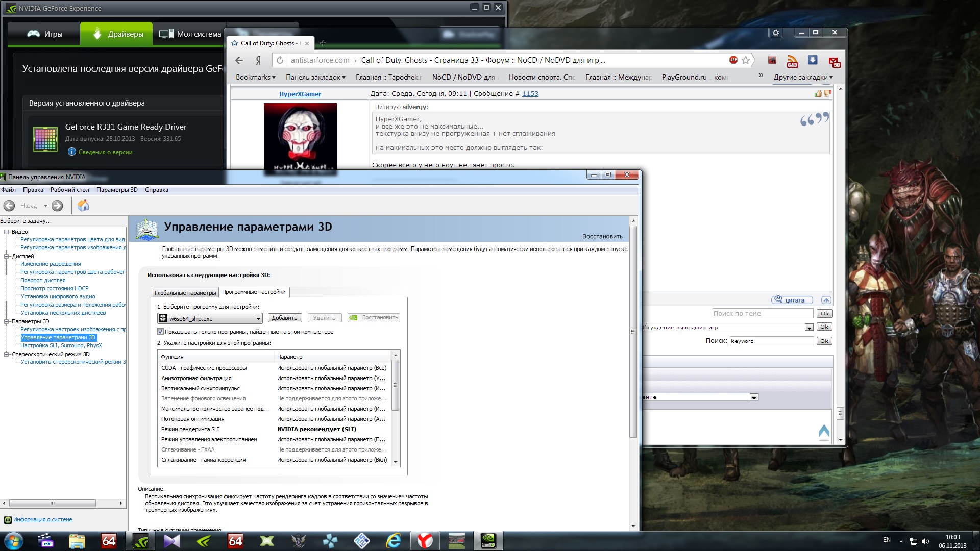
Task: Open Информация о системе link
Action: coord(42,519)
